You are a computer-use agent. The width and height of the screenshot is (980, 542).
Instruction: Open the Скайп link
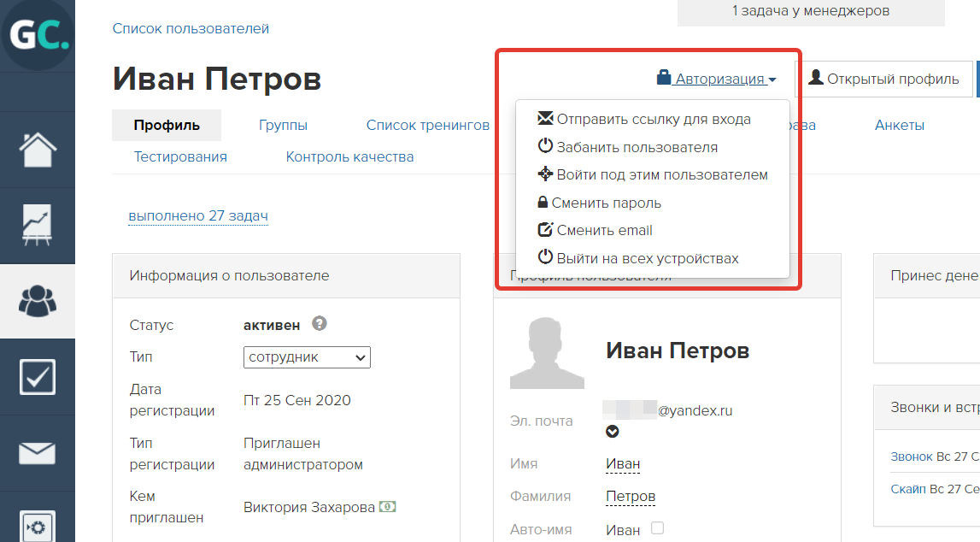(x=908, y=489)
